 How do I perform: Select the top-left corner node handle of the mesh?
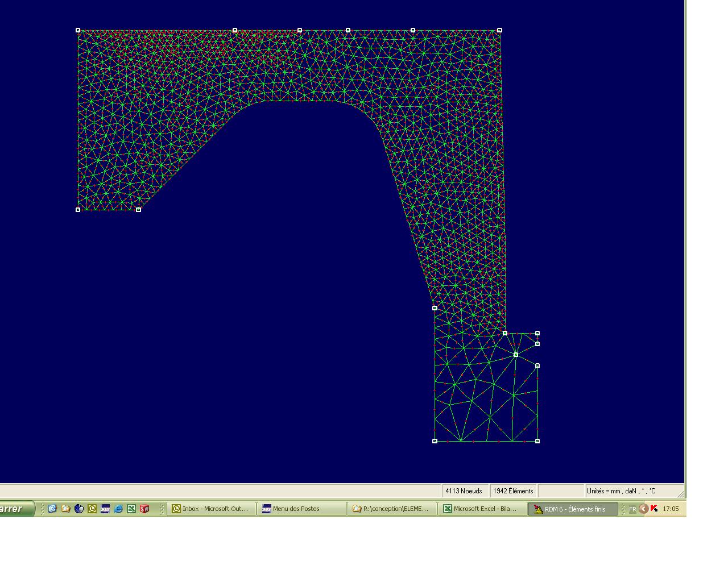[x=77, y=29]
